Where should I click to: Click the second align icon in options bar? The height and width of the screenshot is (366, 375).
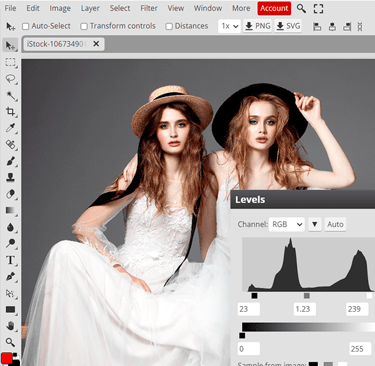pyautogui.click(x=332, y=27)
